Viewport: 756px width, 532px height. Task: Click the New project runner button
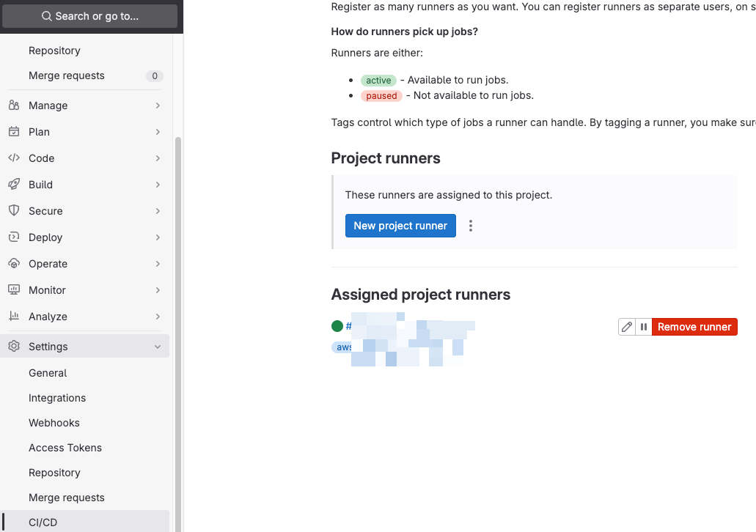coord(400,226)
